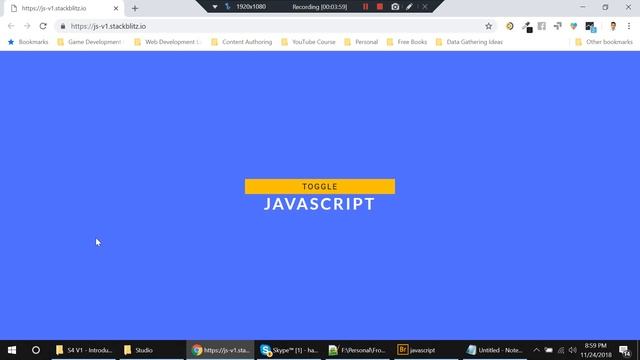The height and width of the screenshot is (360, 640).
Task: Open Cortana search circle
Action: tap(36, 350)
